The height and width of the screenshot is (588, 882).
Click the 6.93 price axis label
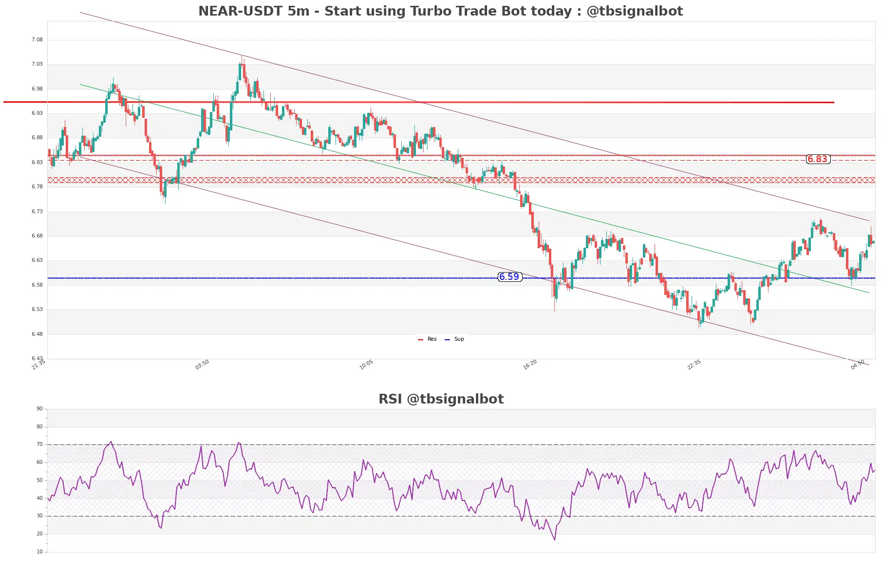click(37, 113)
